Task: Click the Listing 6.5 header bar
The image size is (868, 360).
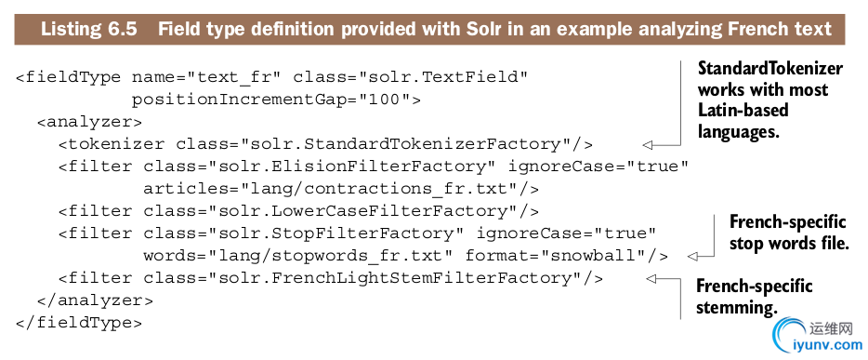Action: (x=429, y=30)
